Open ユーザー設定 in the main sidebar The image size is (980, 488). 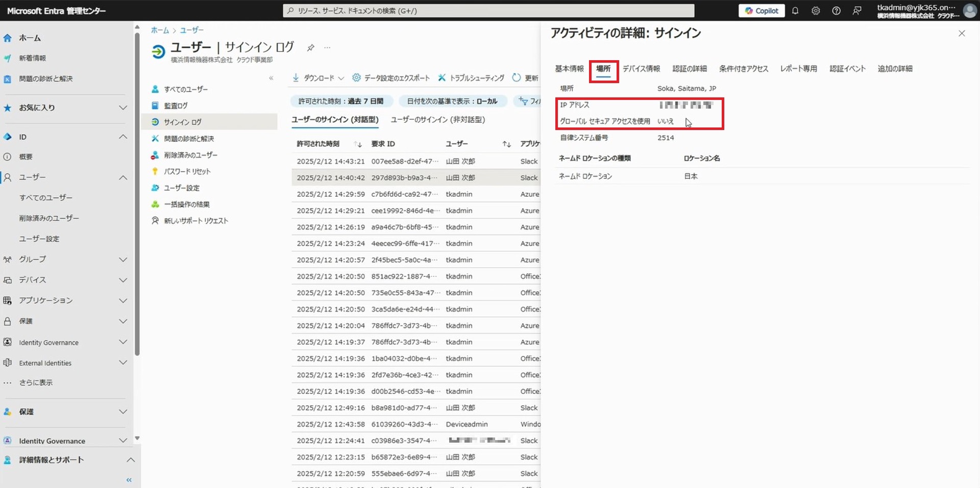39,239
